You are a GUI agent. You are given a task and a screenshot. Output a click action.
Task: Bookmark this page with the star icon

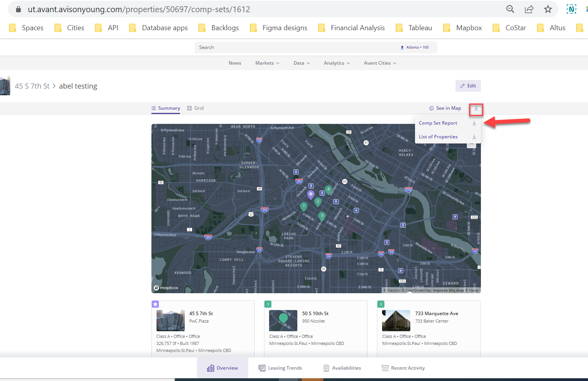point(548,9)
